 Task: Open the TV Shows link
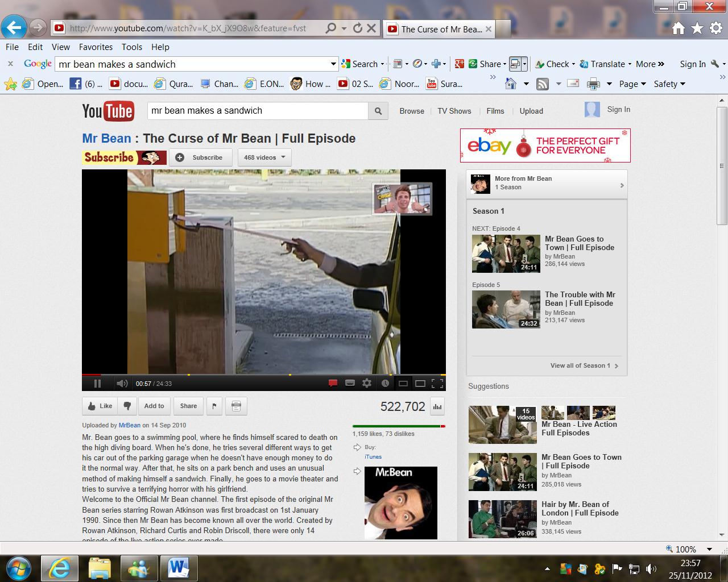click(x=454, y=111)
